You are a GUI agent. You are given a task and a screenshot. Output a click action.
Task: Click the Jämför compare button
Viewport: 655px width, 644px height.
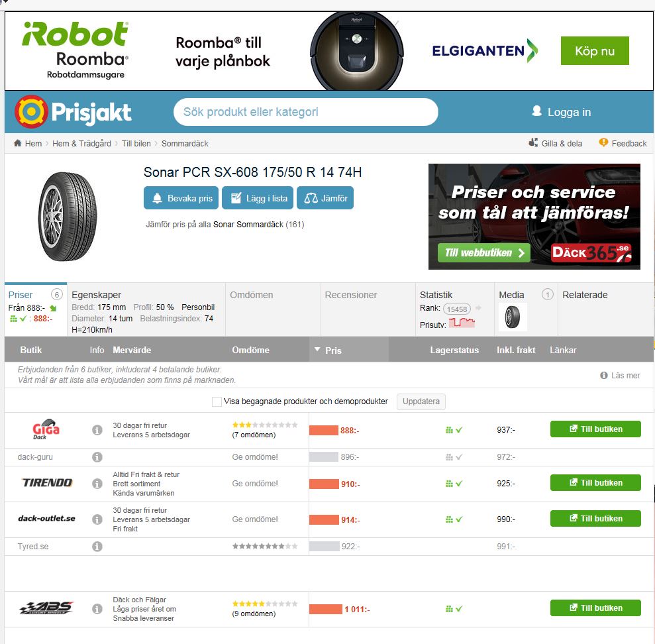[325, 197]
